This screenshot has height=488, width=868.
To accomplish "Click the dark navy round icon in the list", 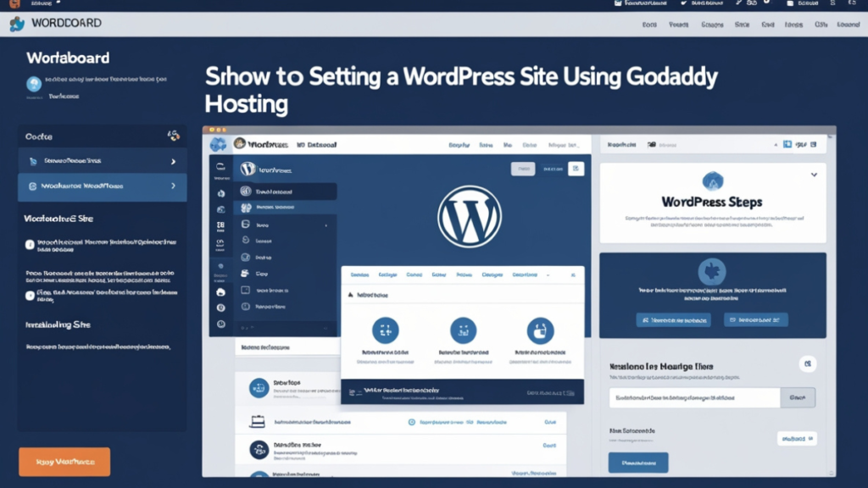I will (x=259, y=450).
